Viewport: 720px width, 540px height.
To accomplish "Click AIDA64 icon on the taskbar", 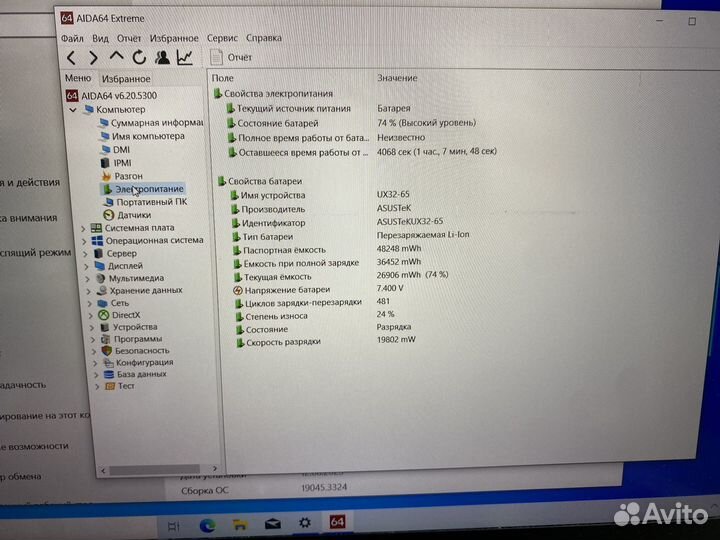I will pyautogui.click(x=337, y=522).
